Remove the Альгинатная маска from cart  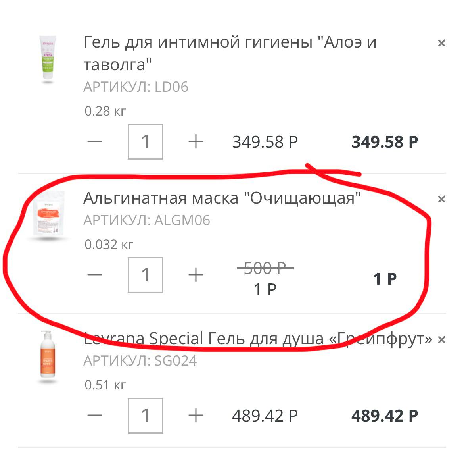tap(441, 199)
